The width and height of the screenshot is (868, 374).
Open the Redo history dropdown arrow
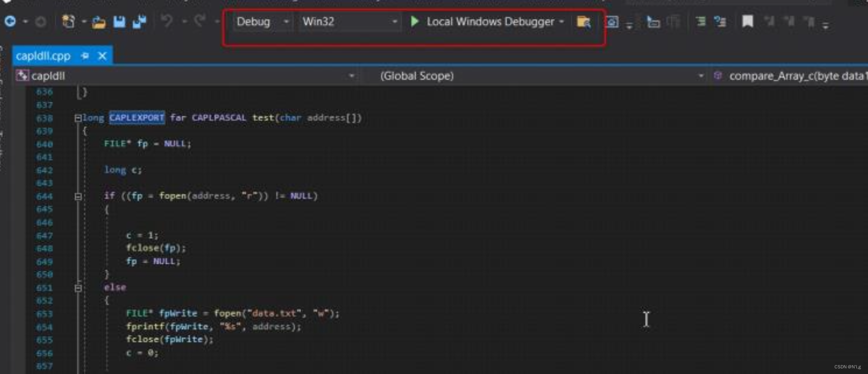[x=217, y=21]
